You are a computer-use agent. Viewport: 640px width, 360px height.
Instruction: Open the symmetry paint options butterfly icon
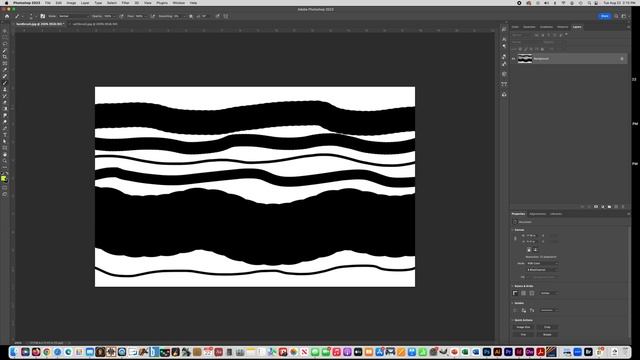coord(226,16)
